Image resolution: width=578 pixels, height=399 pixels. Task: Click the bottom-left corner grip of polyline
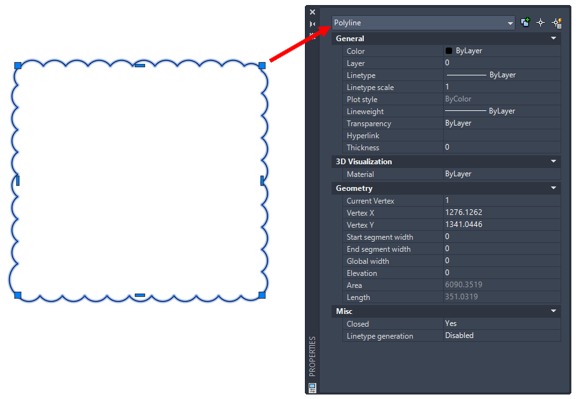point(18,295)
